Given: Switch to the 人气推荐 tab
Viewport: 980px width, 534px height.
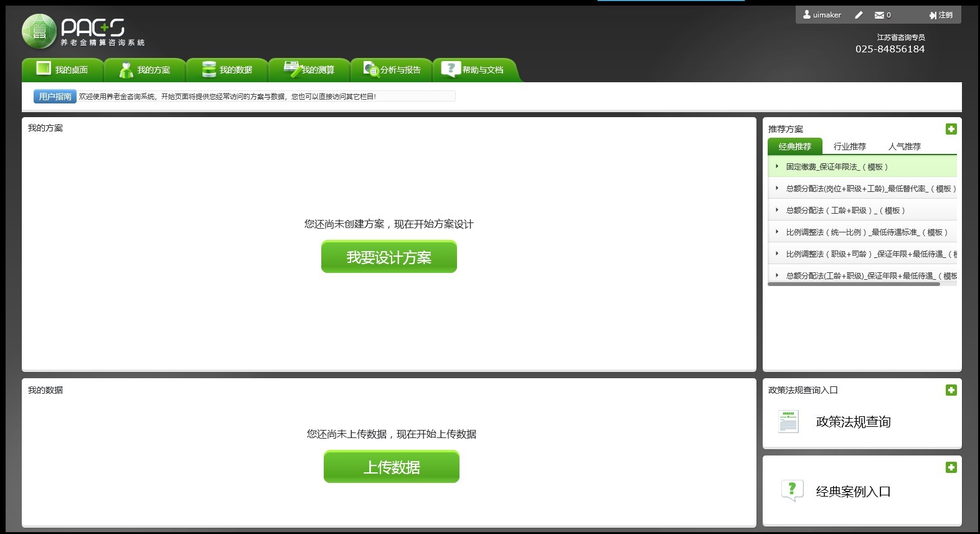Looking at the screenshot, I should 905,146.
